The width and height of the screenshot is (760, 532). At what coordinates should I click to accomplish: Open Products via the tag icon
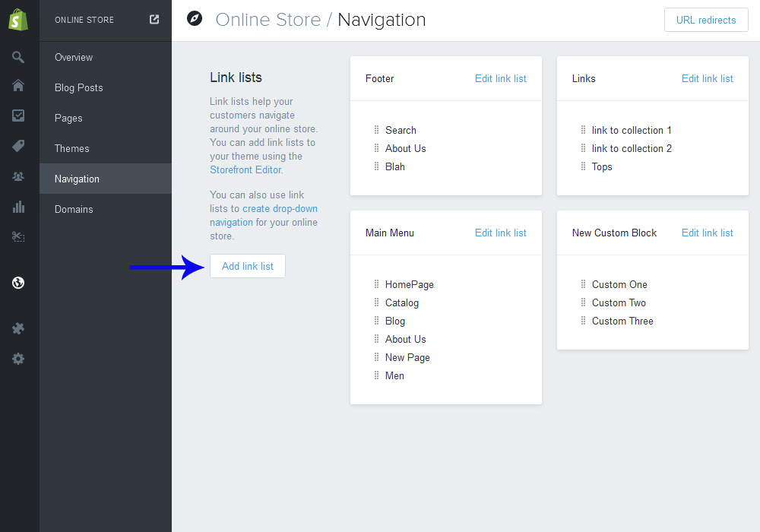[18, 146]
